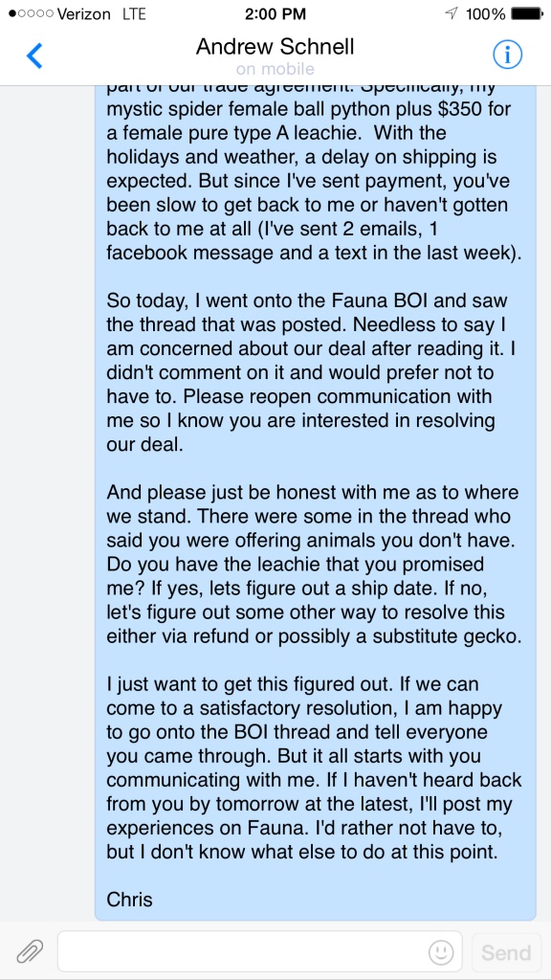Image resolution: width=551 pixels, height=980 pixels.
Task: Open the emoji smiley picker
Action: [x=441, y=952]
